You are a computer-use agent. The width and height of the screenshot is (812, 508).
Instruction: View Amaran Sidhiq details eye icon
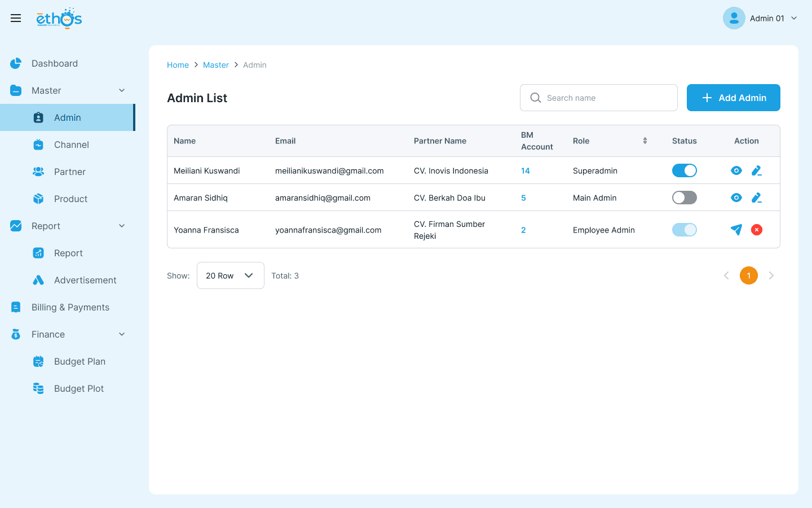point(736,198)
